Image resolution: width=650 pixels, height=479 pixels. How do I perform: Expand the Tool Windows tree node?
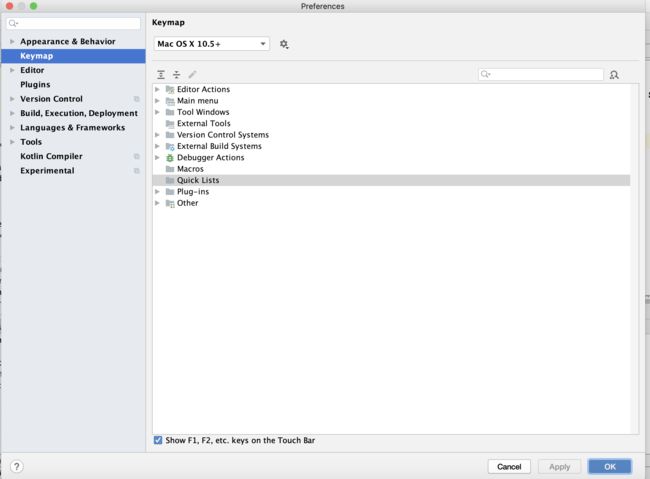[x=158, y=112]
